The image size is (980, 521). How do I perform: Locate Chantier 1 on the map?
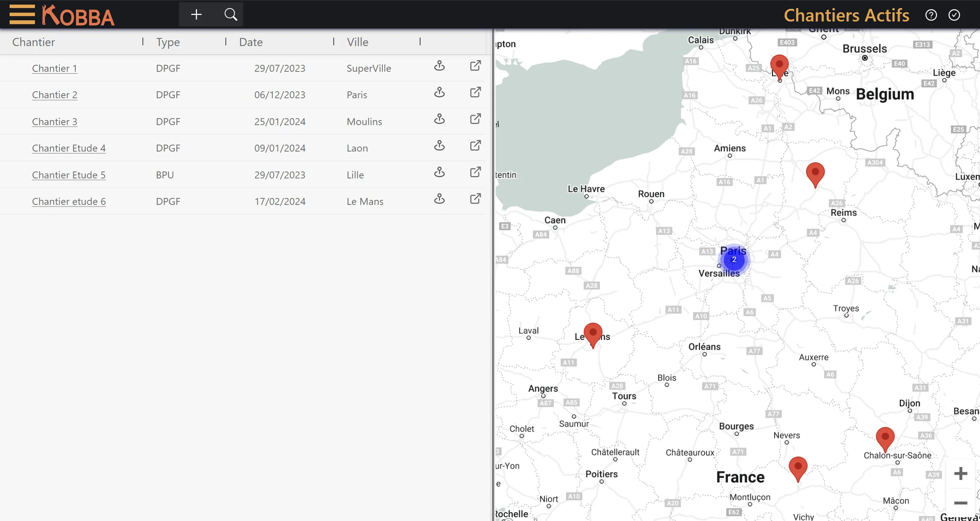439,66
